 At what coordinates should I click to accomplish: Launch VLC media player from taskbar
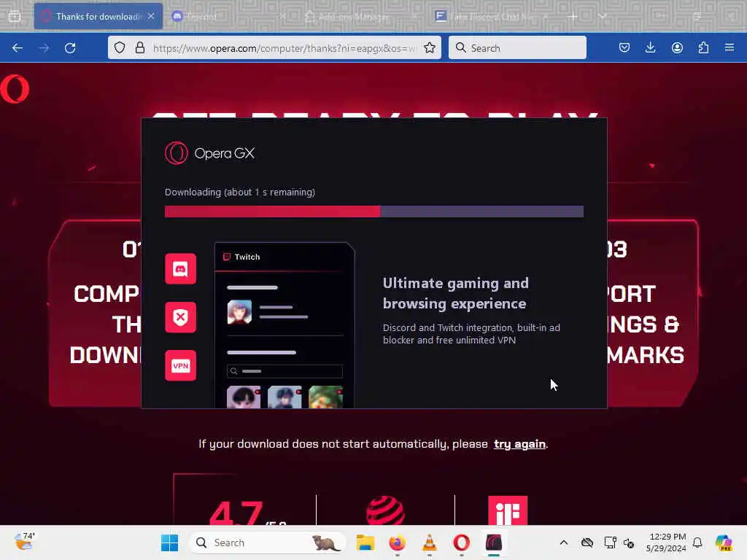[x=429, y=542]
